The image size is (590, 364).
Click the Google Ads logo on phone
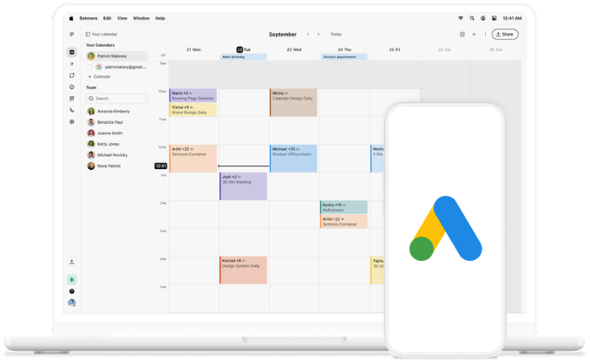coord(445,228)
